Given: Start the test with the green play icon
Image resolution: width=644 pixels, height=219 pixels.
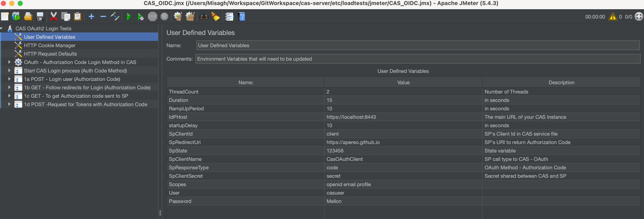Looking at the screenshot, I should pos(129,16).
